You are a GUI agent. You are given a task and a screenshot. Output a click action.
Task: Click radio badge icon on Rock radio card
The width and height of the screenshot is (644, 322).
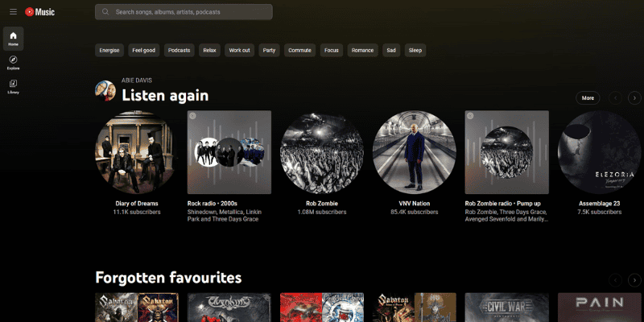tap(192, 116)
